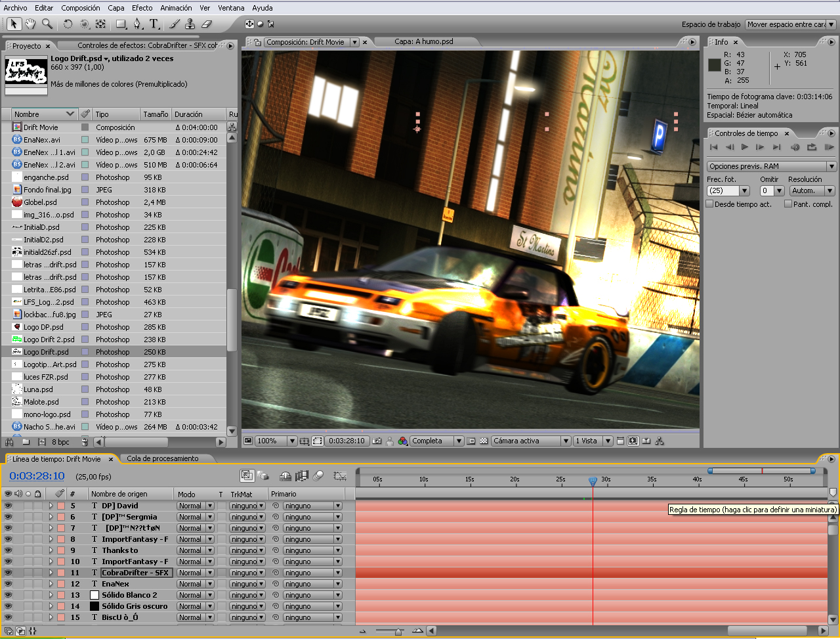Image resolution: width=840 pixels, height=639 pixels.
Task: Switch to the 'Cola de procesamiento' tab
Action: (163, 458)
